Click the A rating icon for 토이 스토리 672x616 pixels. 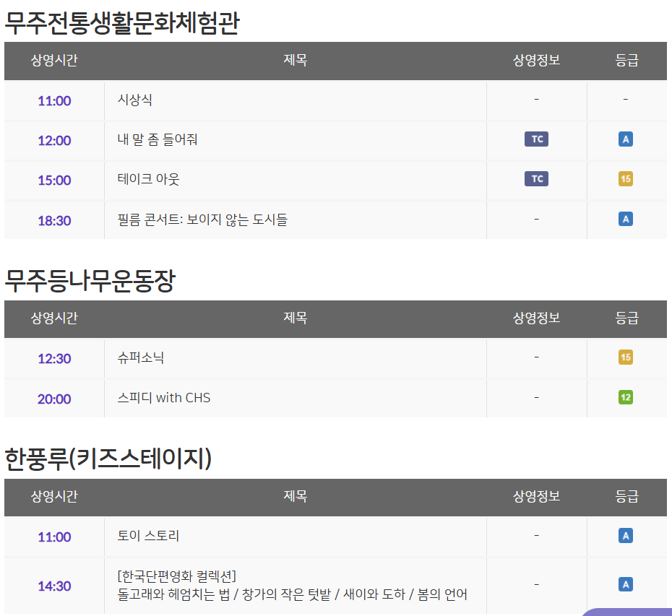tap(625, 535)
